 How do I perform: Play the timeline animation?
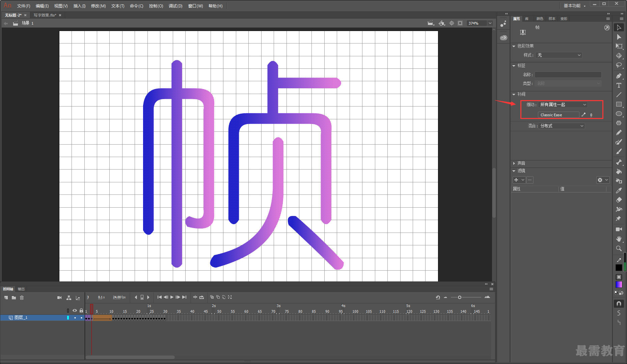tap(172, 297)
